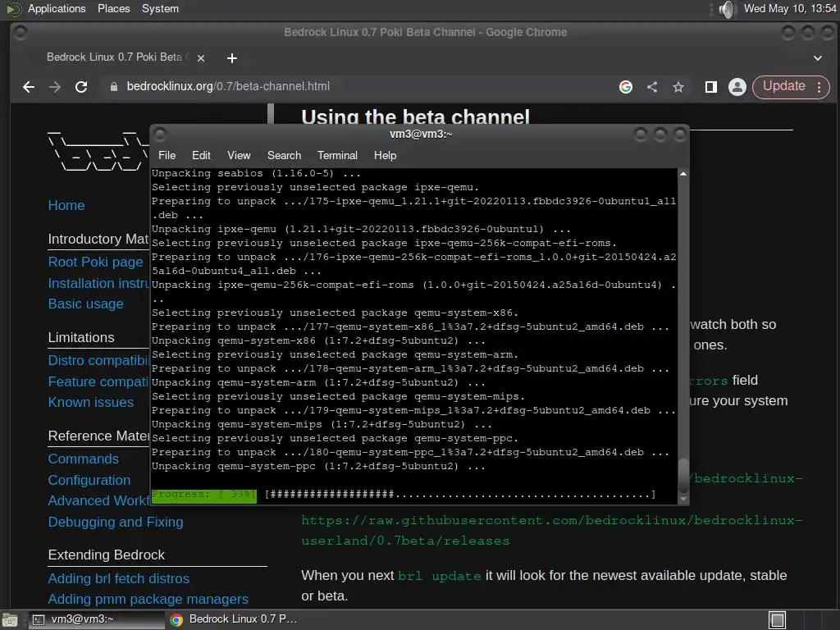Screen dimensions: 840x630
Task: Share this page via share icon
Action: pyautogui.click(x=652, y=87)
